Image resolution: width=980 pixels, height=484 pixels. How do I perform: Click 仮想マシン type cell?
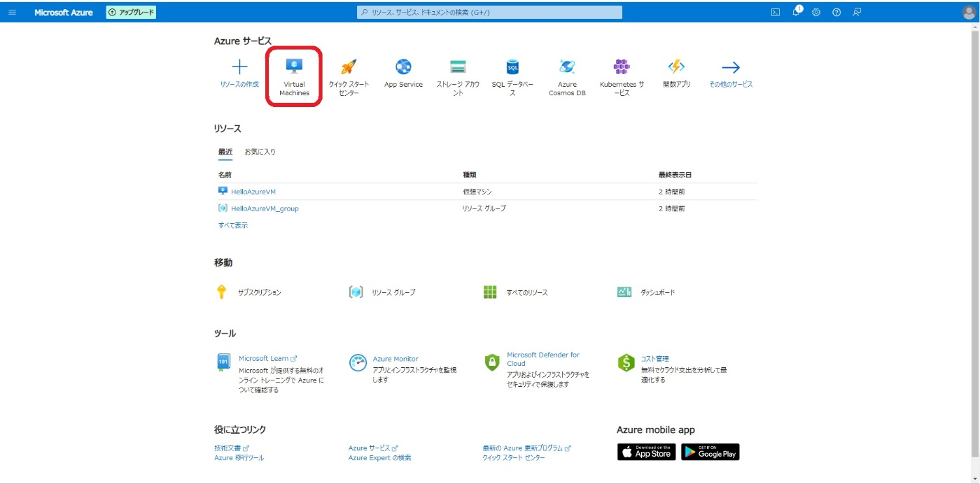coord(478,191)
